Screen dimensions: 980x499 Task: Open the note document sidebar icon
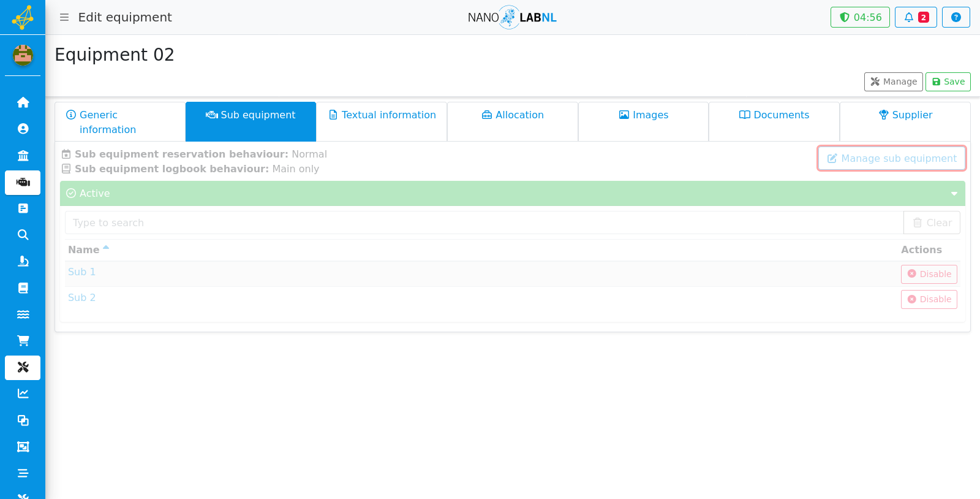pos(23,208)
